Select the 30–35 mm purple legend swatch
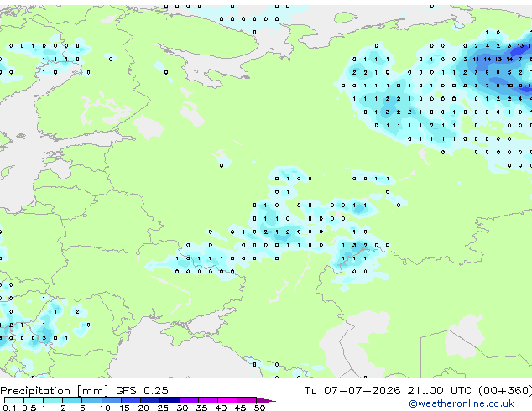 (189, 400)
